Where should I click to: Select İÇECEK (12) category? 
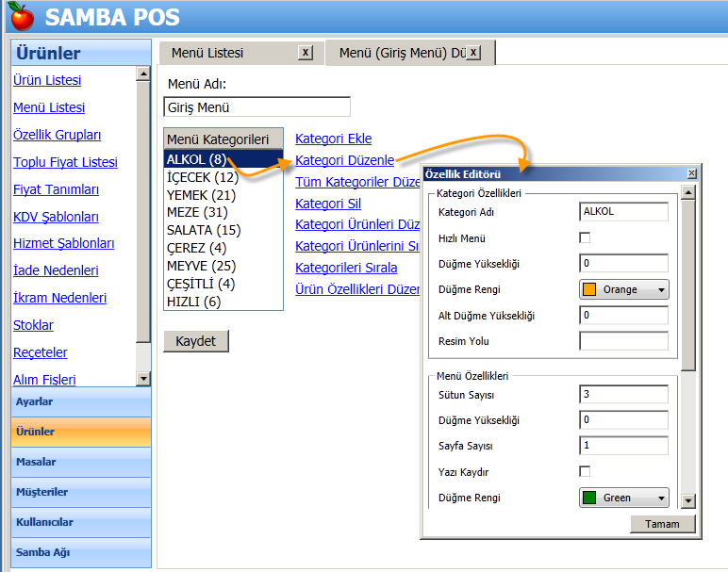[x=223, y=177]
